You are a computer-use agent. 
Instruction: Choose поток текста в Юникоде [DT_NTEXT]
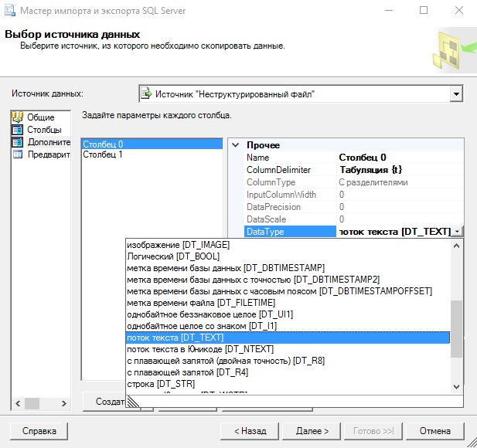pyautogui.click(x=288, y=349)
